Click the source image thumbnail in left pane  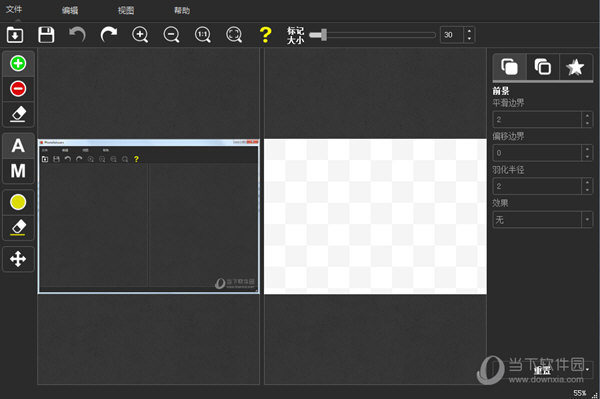[148, 217]
